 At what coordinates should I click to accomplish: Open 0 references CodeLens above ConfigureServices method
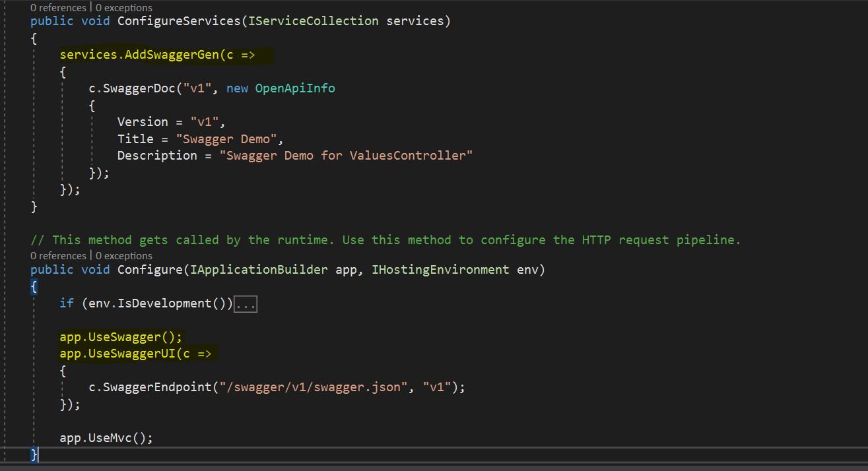coord(58,8)
